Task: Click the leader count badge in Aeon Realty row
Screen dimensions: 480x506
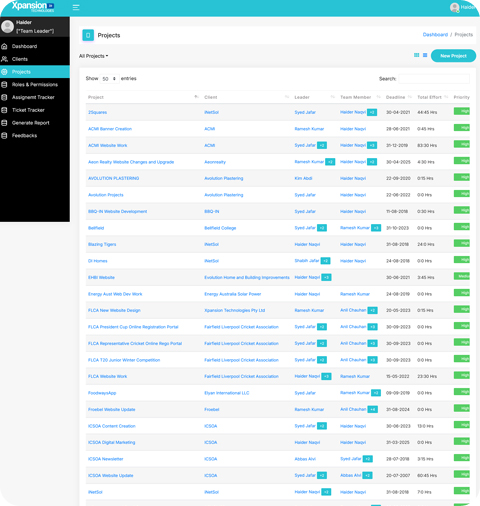Action: pyautogui.click(x=330, y=162)
